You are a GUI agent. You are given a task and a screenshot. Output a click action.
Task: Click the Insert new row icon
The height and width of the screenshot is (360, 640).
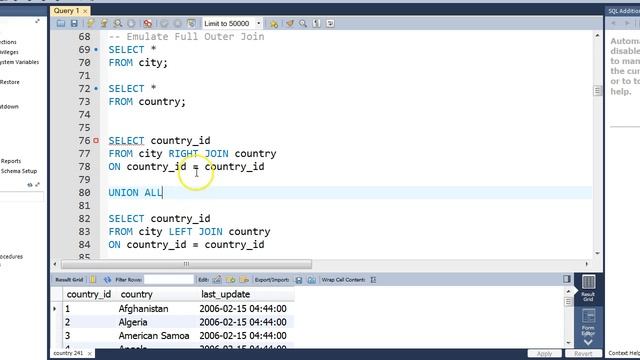point(231,280)
